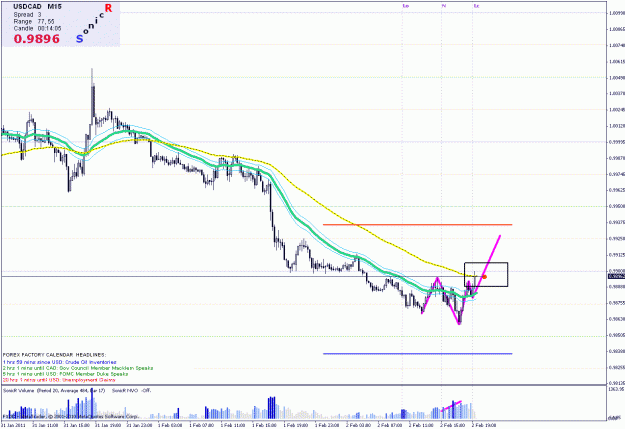
Task: Click the Lo session marker at top
Action: 406,6
